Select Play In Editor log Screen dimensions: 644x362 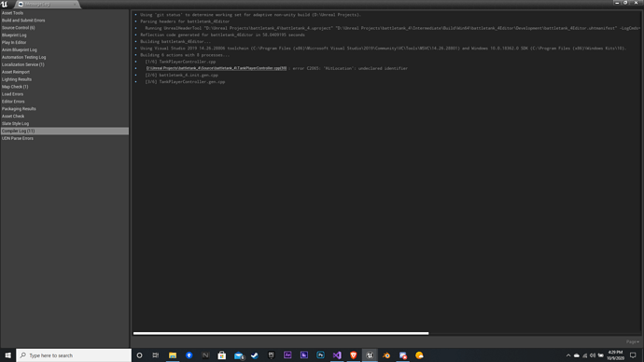click(x=64, y=43)
